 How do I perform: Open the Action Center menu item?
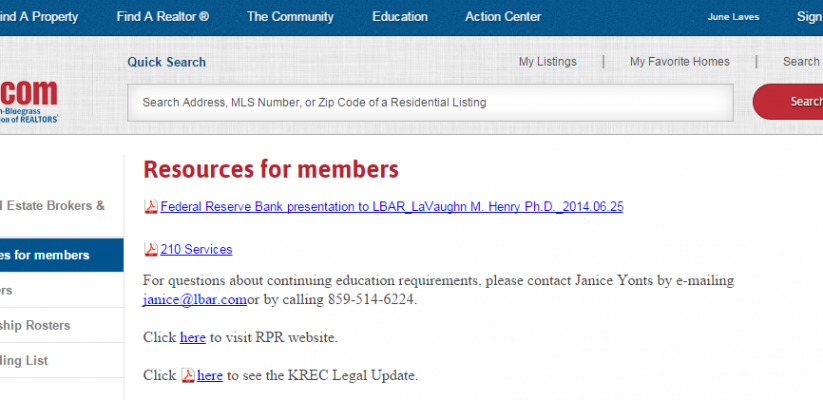(503, 17)
